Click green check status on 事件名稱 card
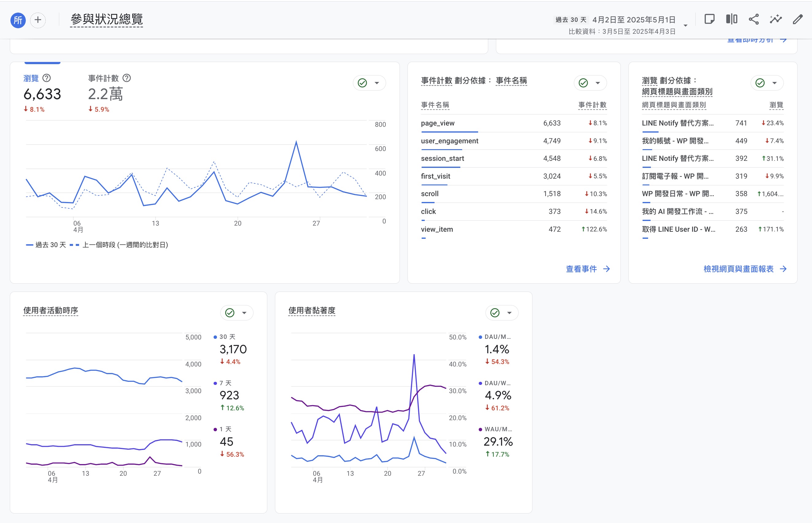The height and width of the screenshot is (523, 812). click(x=583, y=83)
